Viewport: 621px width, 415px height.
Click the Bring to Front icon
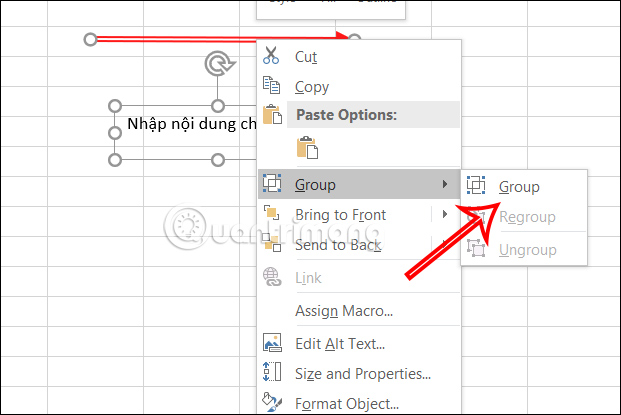pyautogui.click(x=272, y=213)
